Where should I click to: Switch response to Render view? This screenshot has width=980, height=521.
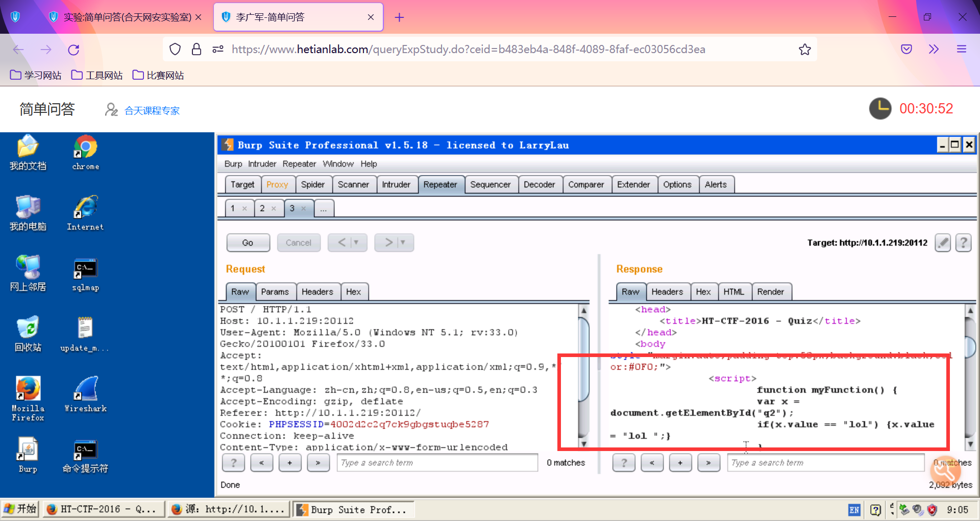point(770,292)
